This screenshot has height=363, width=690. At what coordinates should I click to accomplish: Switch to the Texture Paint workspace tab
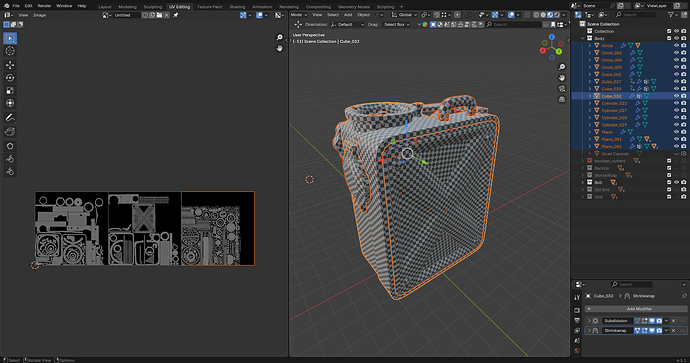[x=210, y=7]
